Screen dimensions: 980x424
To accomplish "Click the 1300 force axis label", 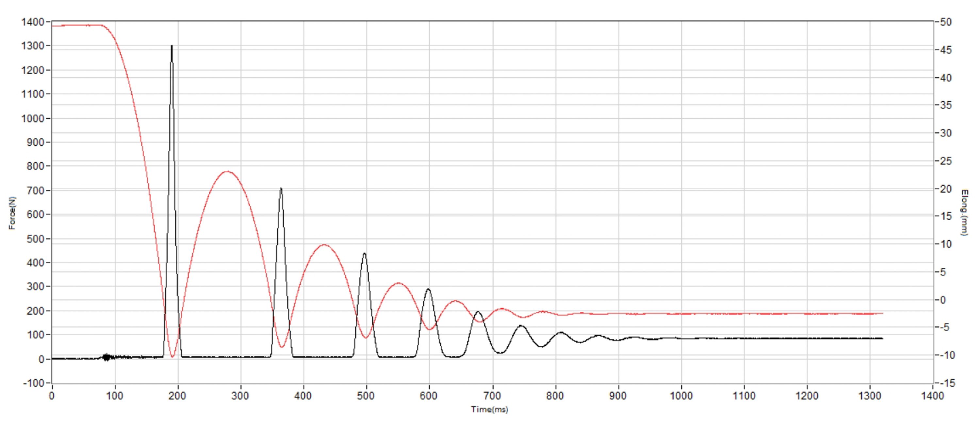I will (x=33, y=46).
